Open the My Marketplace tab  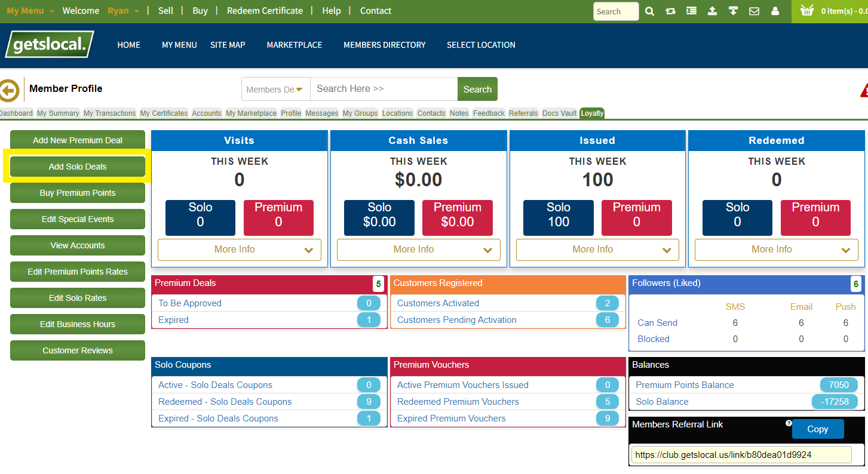(251, 113)
